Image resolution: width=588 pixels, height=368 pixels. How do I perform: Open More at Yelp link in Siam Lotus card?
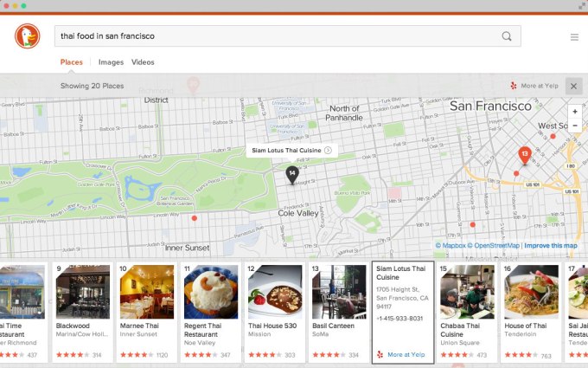(x=406, y=354)
